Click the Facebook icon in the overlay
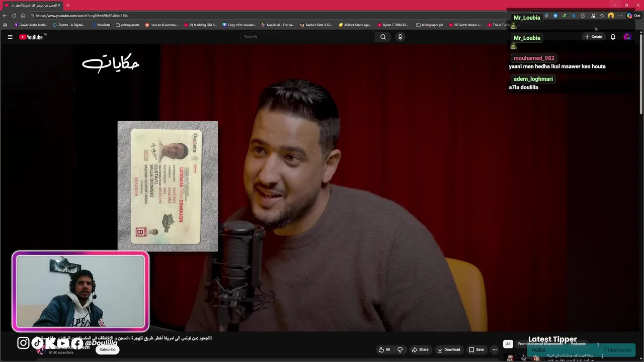Image resolution: width=644 pixels, height=362 pixels. (x=77, y=343)
